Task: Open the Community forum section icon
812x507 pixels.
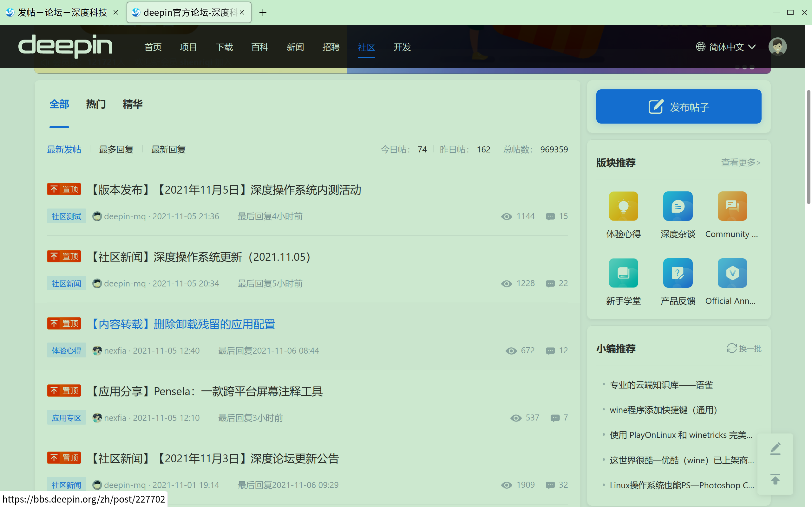Action: coord(732,206)
